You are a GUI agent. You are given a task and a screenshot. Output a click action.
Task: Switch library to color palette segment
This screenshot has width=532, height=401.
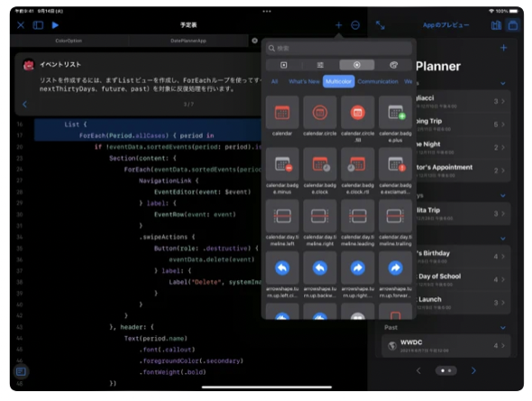tap(393, 65)
